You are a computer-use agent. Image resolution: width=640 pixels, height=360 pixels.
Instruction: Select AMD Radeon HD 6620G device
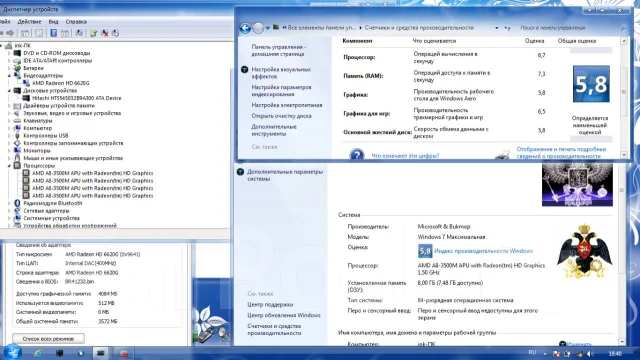point(60,83)
